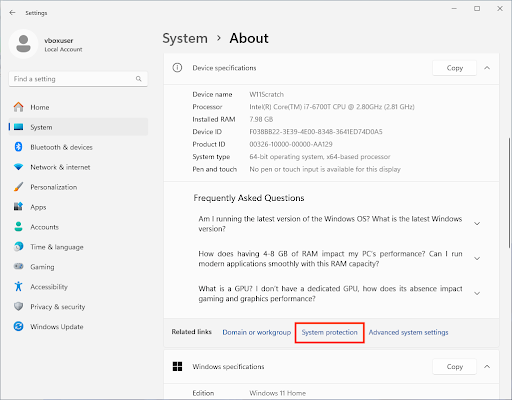Click the Device ID value starting F038BB22
The image size is (512, 400).
coord(316,132)
